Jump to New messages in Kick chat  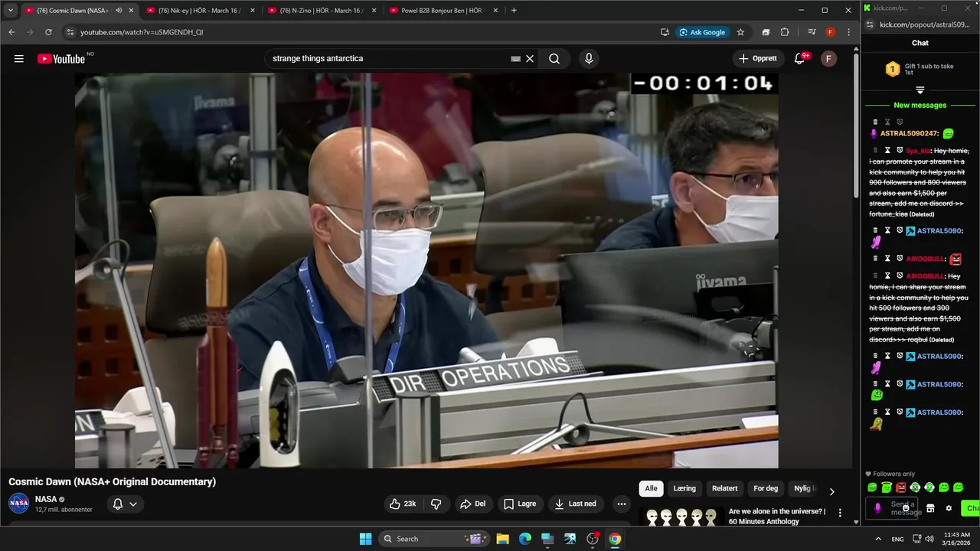click(920, 105)
